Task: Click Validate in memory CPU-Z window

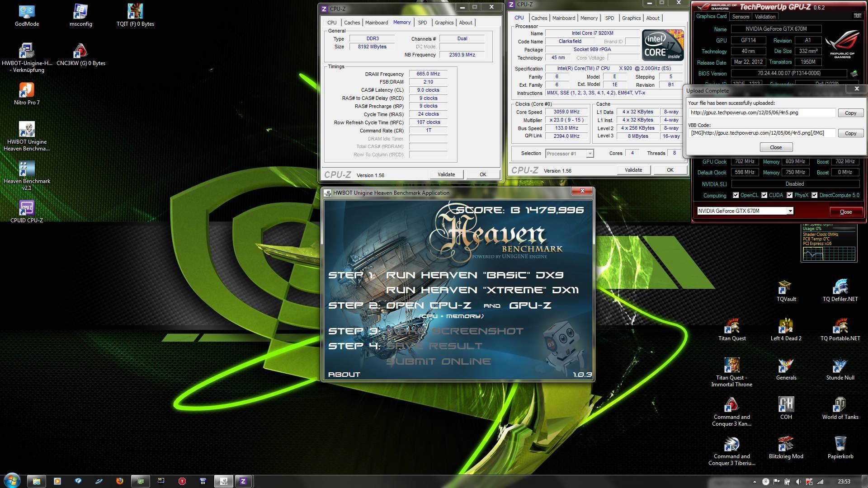Action: pos(446,174)
